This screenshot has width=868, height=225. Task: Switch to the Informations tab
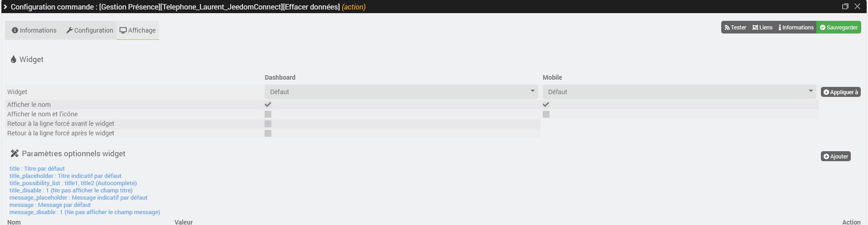(x=34, y=30)
